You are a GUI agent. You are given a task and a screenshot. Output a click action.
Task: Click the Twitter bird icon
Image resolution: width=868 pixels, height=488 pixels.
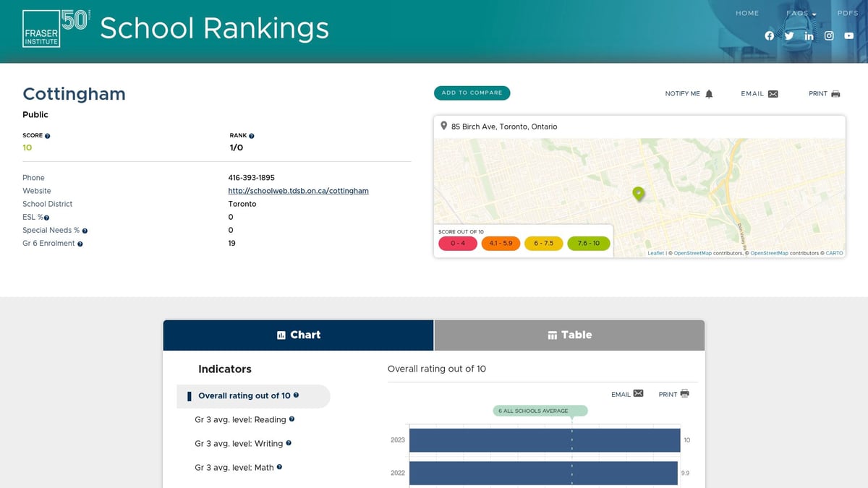click(789, 35)
